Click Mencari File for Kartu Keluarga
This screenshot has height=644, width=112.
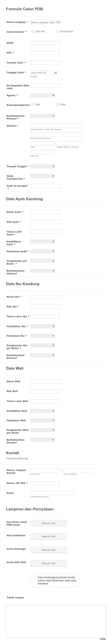pyautogui.click(x=48, y=550)
